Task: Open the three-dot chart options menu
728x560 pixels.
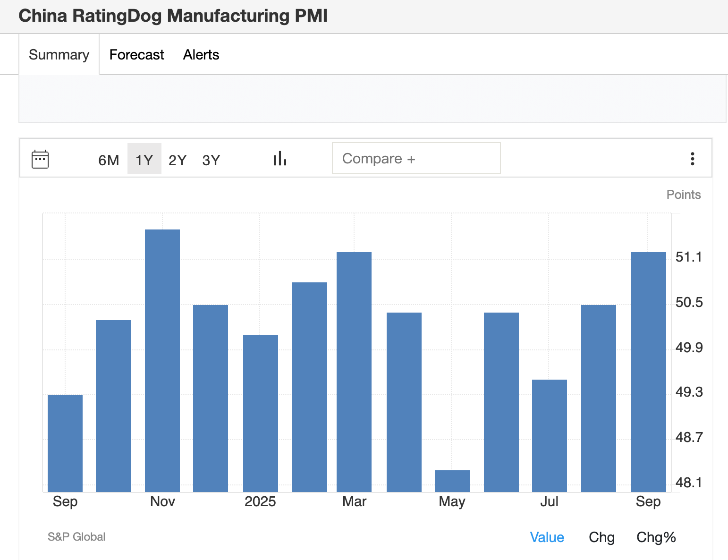Action: [692, 159]
